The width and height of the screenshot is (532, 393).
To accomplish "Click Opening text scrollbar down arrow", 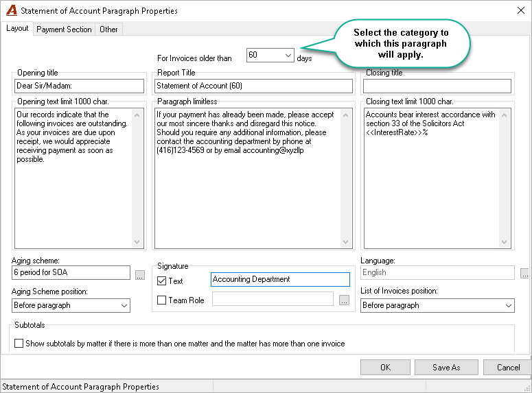I will coord(137,242).
